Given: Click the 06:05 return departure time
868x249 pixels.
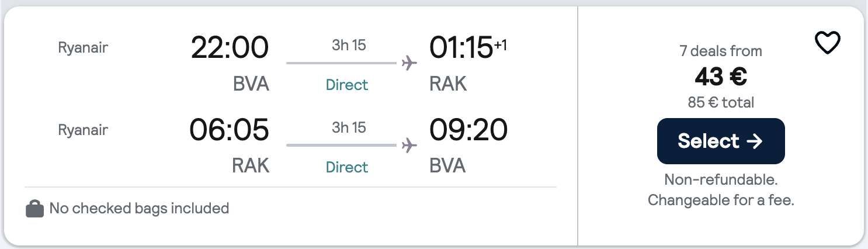Looking at the screenshot, I should point(229,130).
